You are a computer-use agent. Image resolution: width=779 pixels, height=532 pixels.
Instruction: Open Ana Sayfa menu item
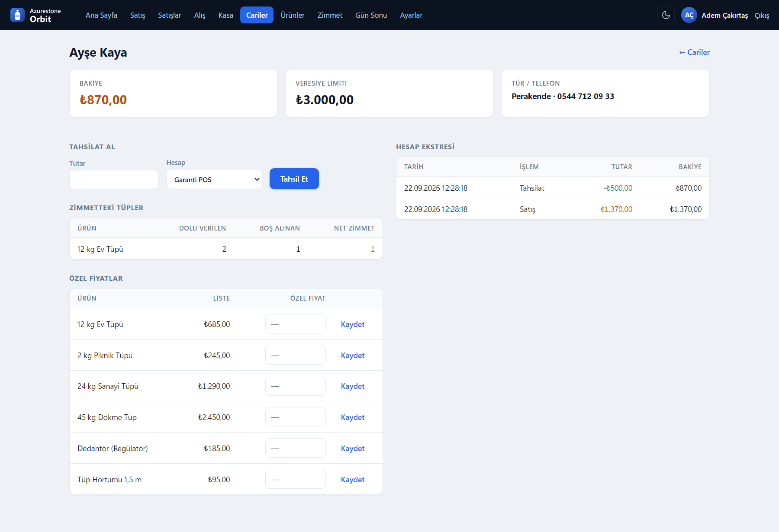pyautogui.click(x=101, y=15)
